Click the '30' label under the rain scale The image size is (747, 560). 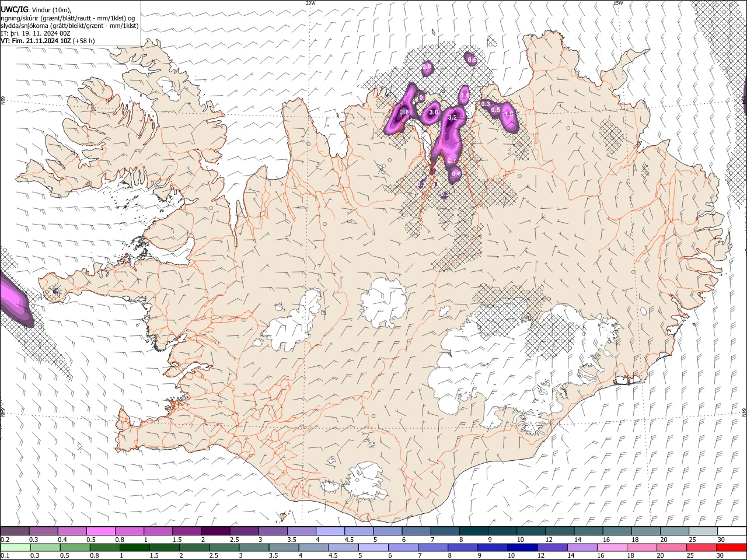(x=720, y=555)
